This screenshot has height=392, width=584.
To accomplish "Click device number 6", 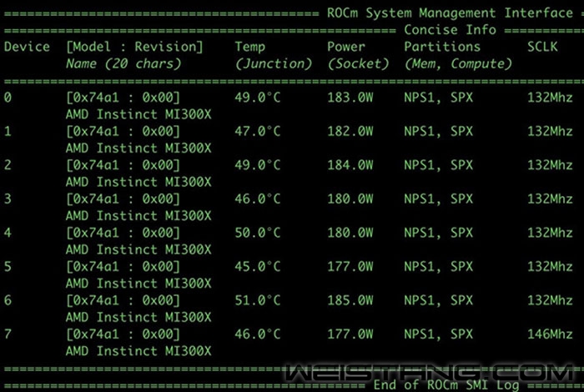I will point(8,300).
